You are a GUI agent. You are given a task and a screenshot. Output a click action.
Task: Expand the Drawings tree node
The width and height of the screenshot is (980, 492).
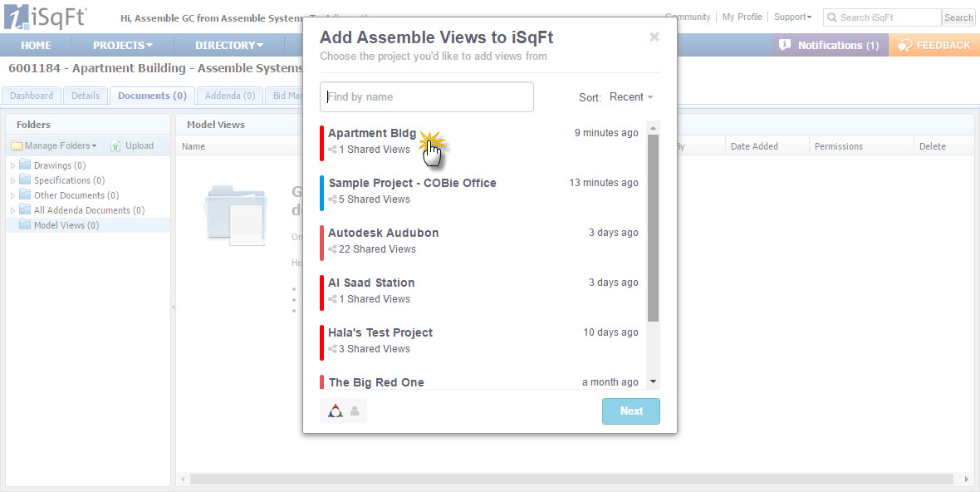click(13, 165)
